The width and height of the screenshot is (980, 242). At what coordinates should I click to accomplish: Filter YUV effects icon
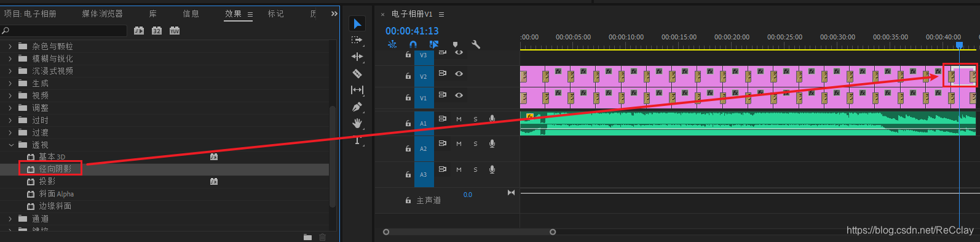click(x=175, y=30)
